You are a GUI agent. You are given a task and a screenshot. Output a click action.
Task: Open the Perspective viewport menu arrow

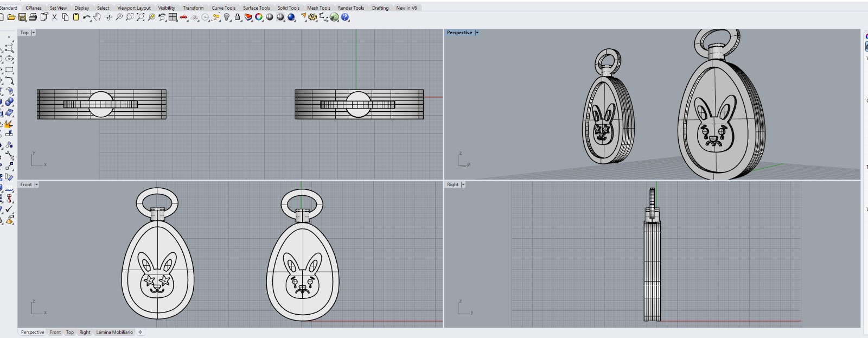[x=477, y=33]
